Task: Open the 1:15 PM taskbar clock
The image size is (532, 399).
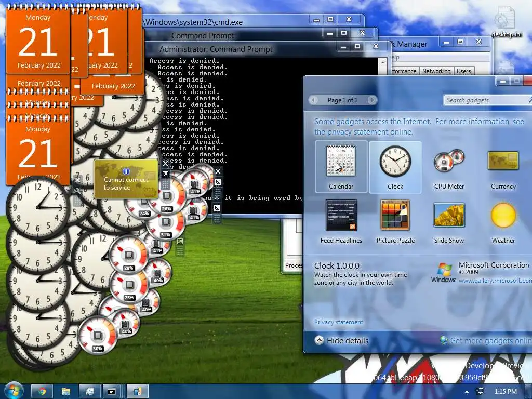Action: (x=506, y=392)
